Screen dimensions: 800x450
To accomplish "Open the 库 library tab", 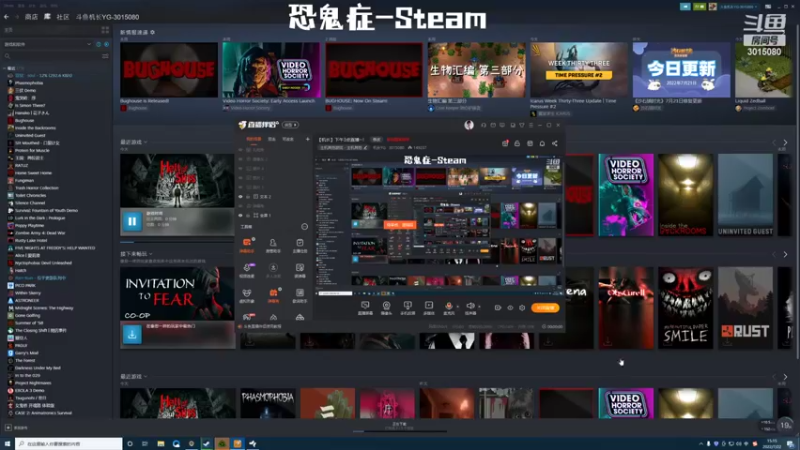I will (x=47, y=17).
